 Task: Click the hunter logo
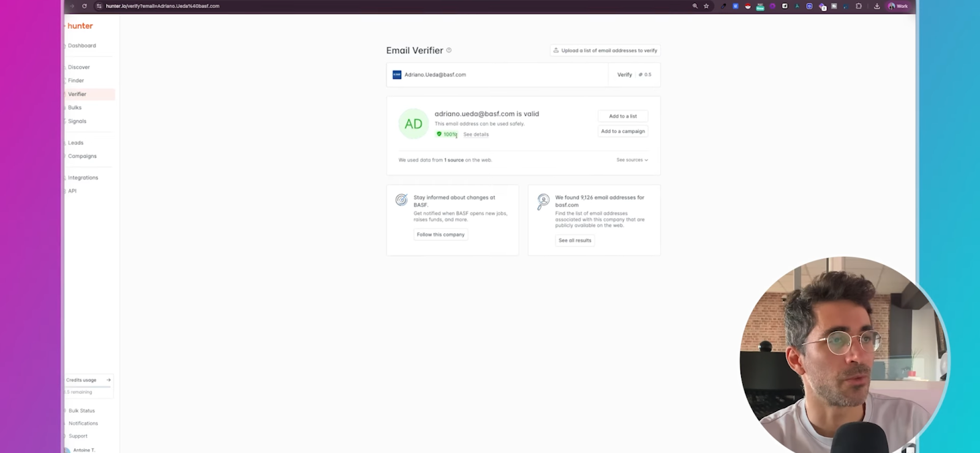(80, 26)
